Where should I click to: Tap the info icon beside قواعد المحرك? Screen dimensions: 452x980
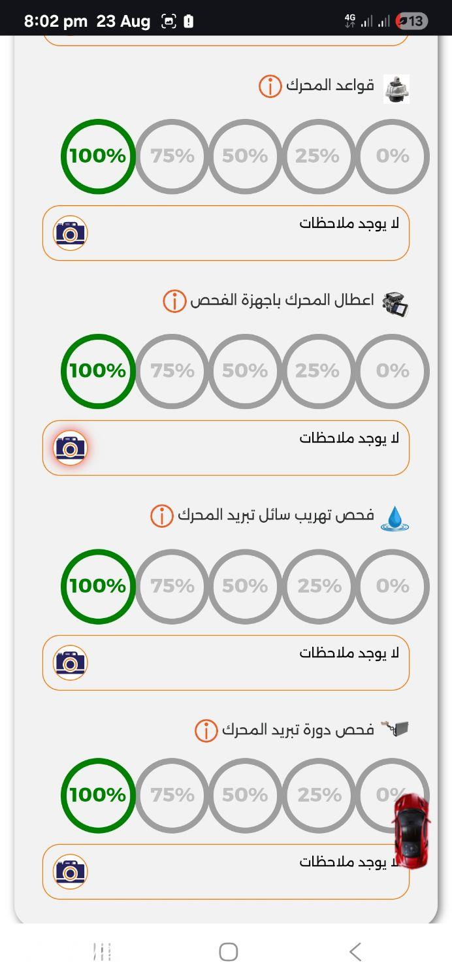pyautogui.click(x=270, y=86)
